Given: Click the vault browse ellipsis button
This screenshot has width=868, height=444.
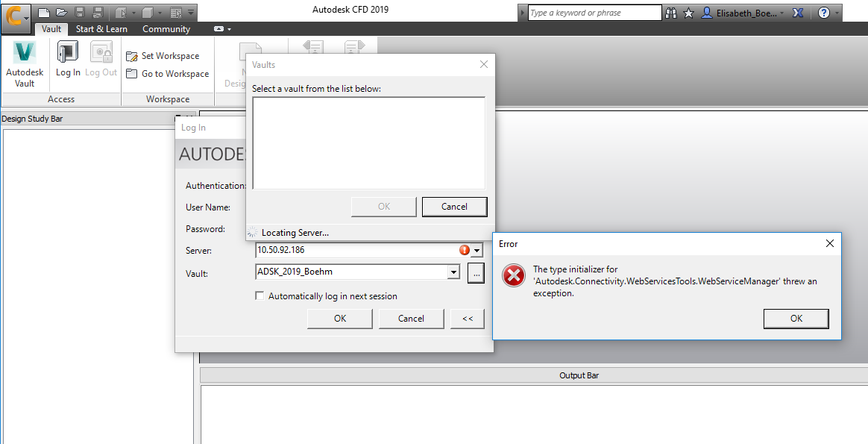Looking at the screenshot, I should coord(476,273).
